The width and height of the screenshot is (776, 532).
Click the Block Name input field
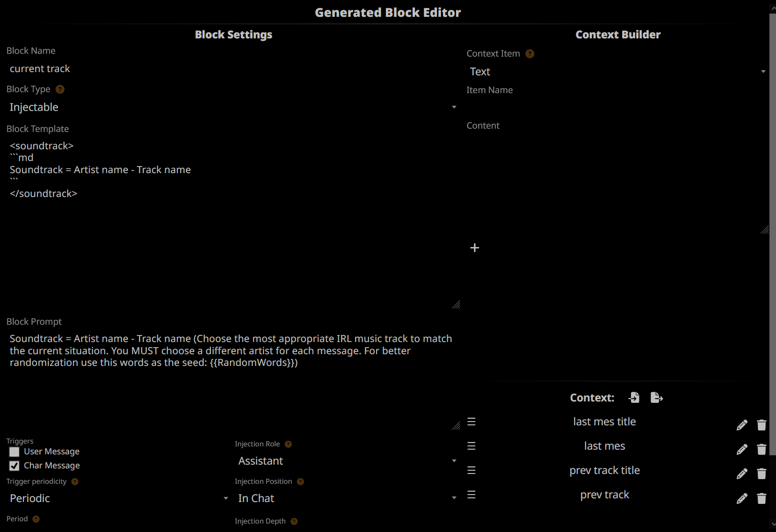pyautogui.click(x=233, y=69)
